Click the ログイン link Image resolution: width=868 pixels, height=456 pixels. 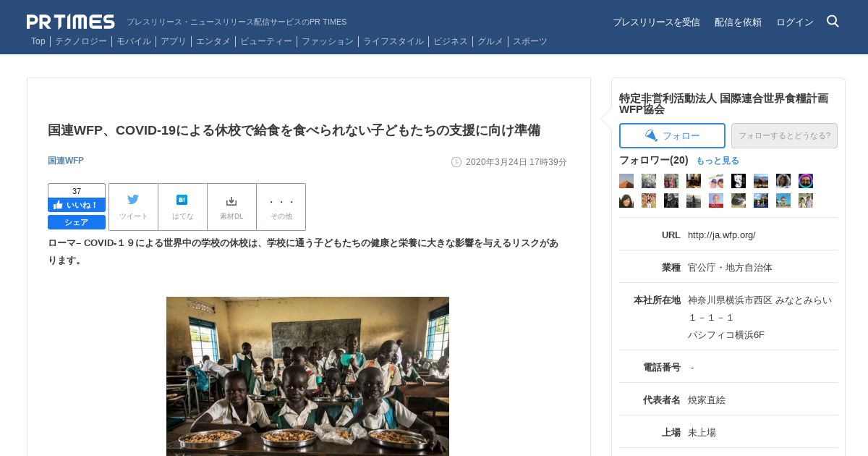point(795,22)
